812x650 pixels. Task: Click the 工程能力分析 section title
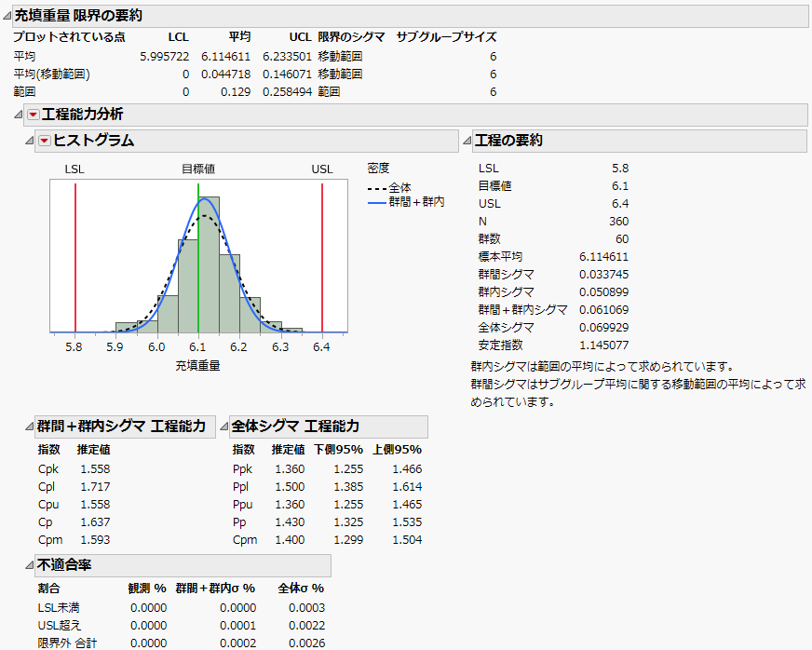tap(82, 115)
